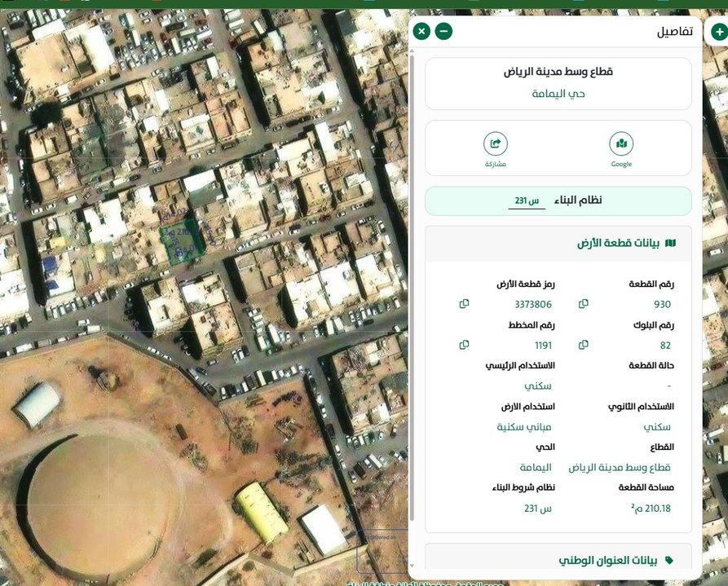The width and height of the screenshot is (728, 586).
Task: Click the Al-Yamamah district name (حي اليمامة)
Action: click(558, 94)
